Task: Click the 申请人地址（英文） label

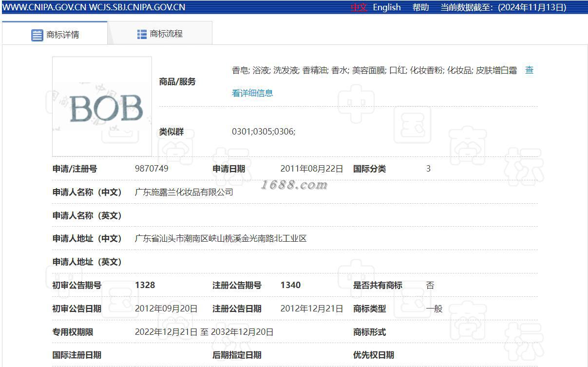Action: (x=87, y=262)
